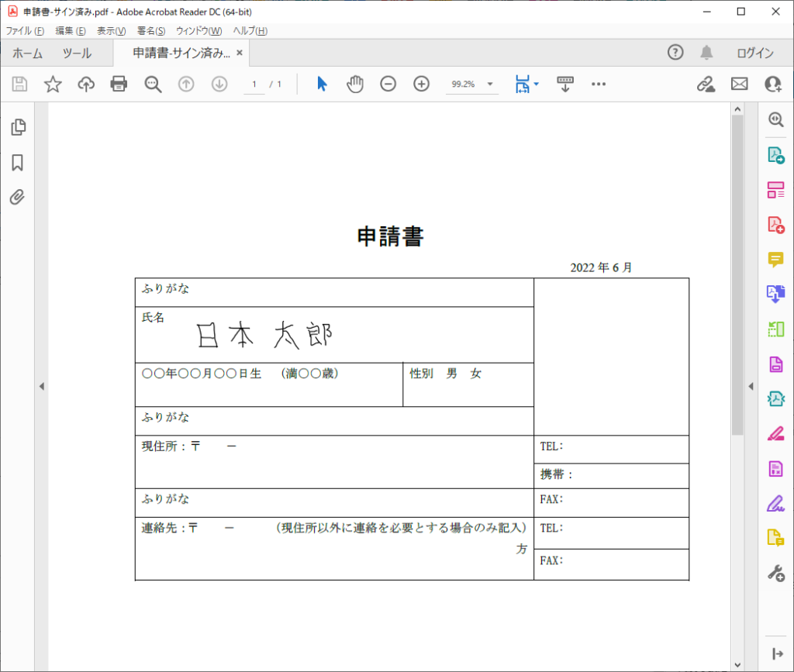The height and width of the screenshot is (672, 794).
Task: Open the toolbar overflow ellipsis menu
Action: tap(598, 84)
